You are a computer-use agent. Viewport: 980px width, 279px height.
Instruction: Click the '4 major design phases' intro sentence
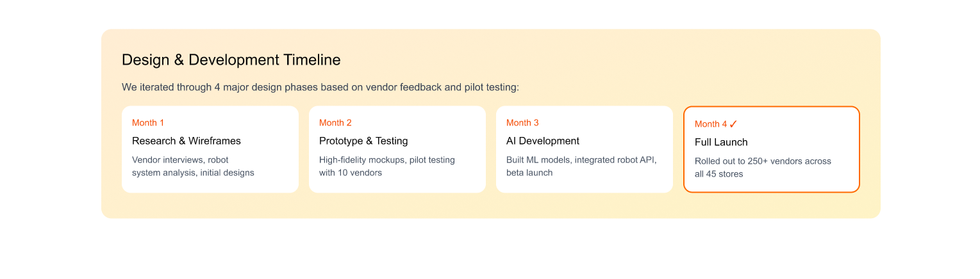pos(320,87)
